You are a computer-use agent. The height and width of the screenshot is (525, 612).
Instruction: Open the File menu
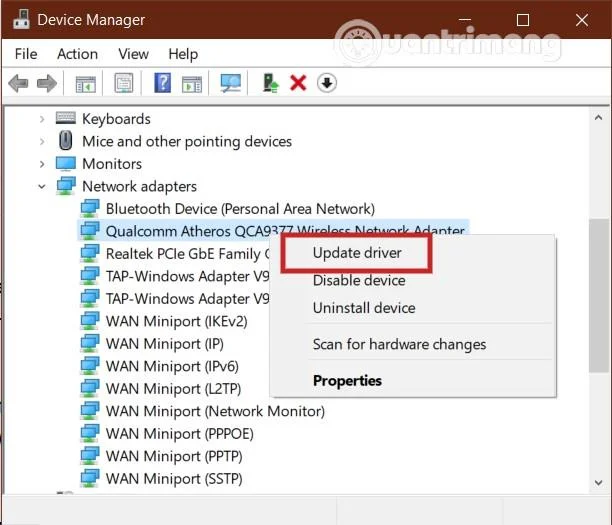26,54
